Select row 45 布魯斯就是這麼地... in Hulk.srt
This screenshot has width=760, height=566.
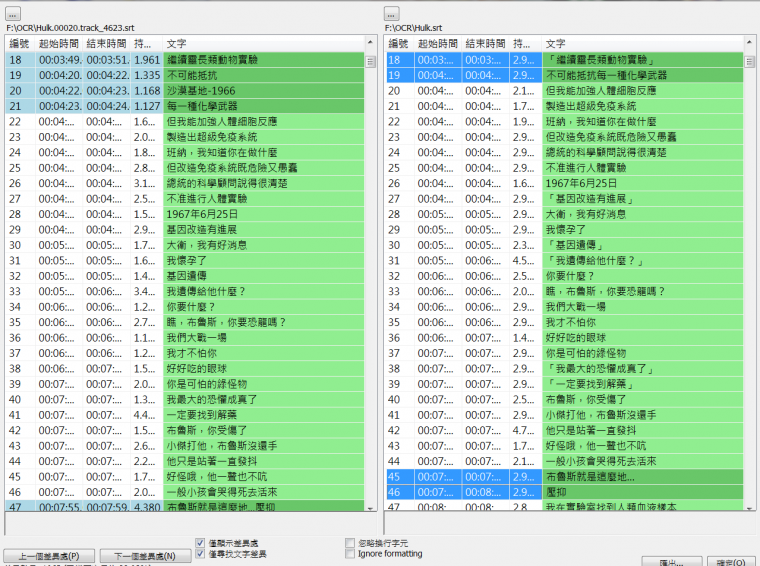tap(564, 477)
